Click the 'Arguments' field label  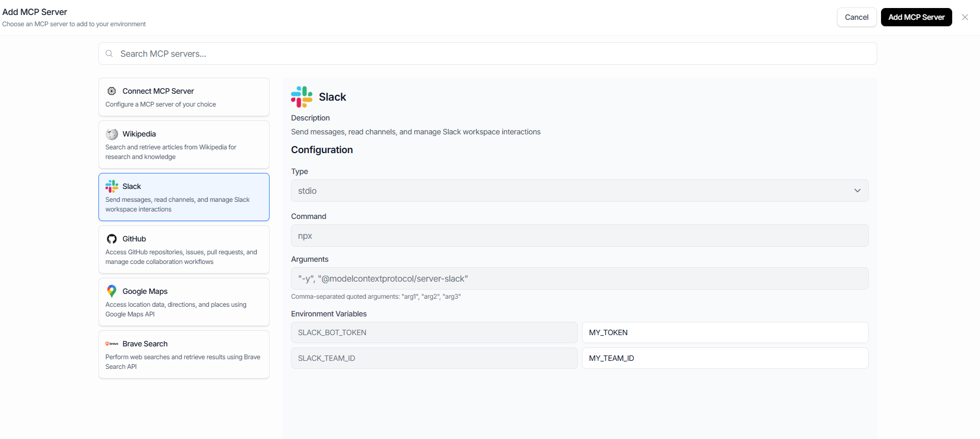click(x=310, y=259)
